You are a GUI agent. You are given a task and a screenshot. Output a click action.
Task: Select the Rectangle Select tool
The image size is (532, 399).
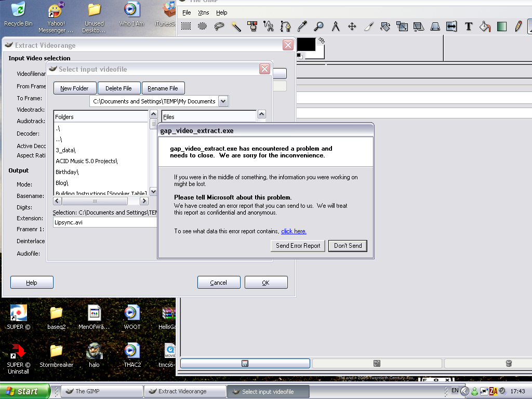pos(186,26)
